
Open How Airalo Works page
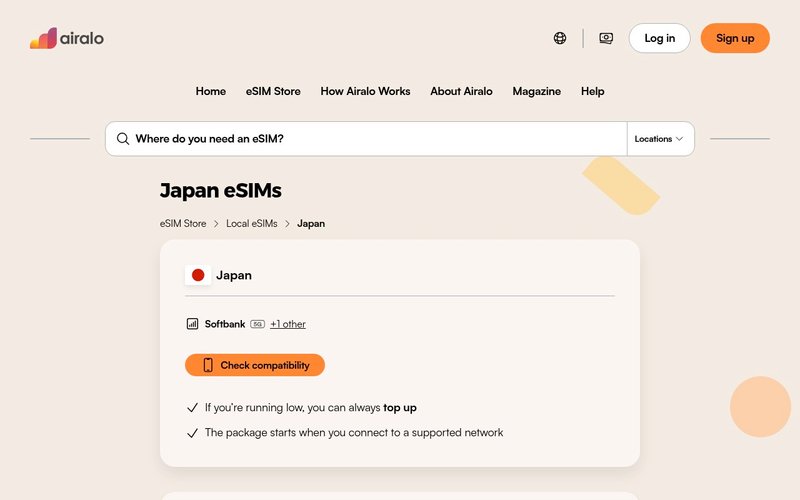(x=365, y=91)
